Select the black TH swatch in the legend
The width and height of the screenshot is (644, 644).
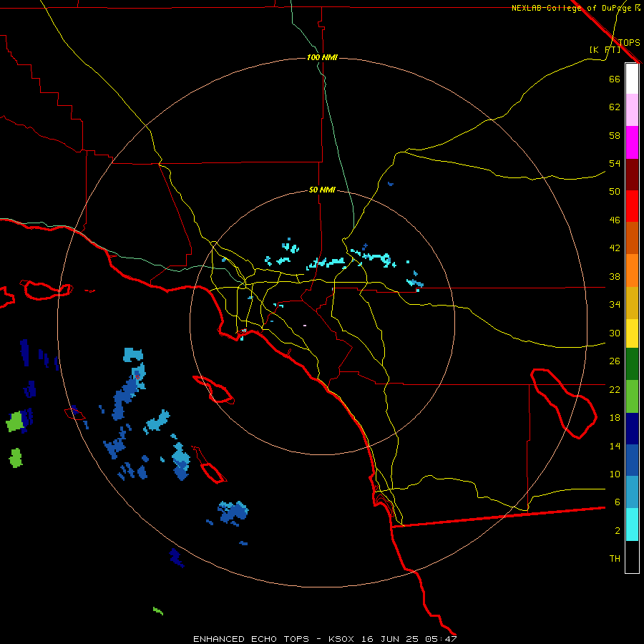tap(632, 557)
